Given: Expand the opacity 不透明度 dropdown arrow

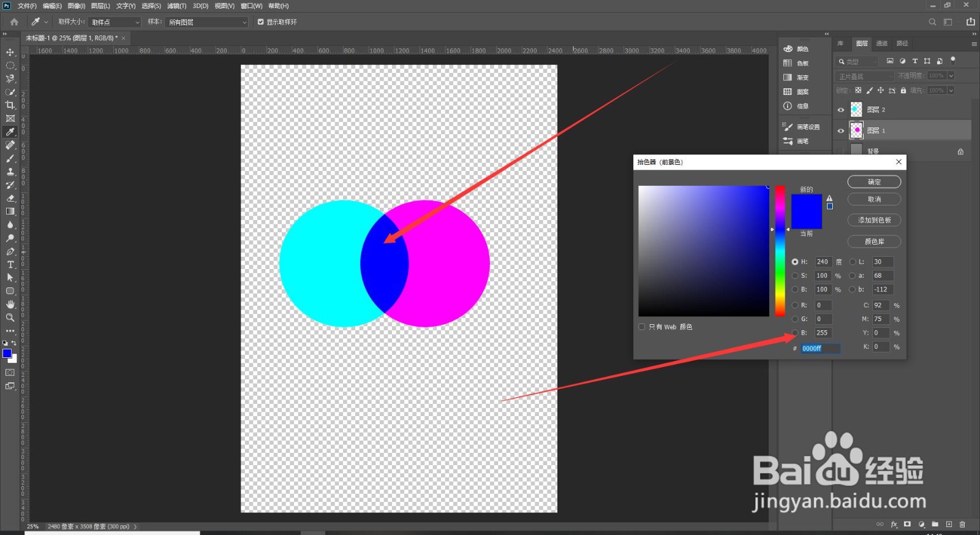Looking at the screenshot, I should [x=951, y=76].
